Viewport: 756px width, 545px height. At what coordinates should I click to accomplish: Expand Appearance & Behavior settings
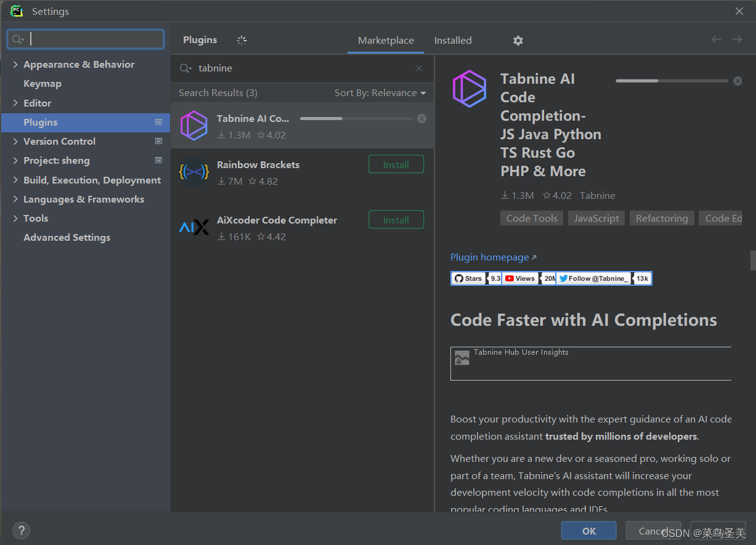tap(15, 65)
